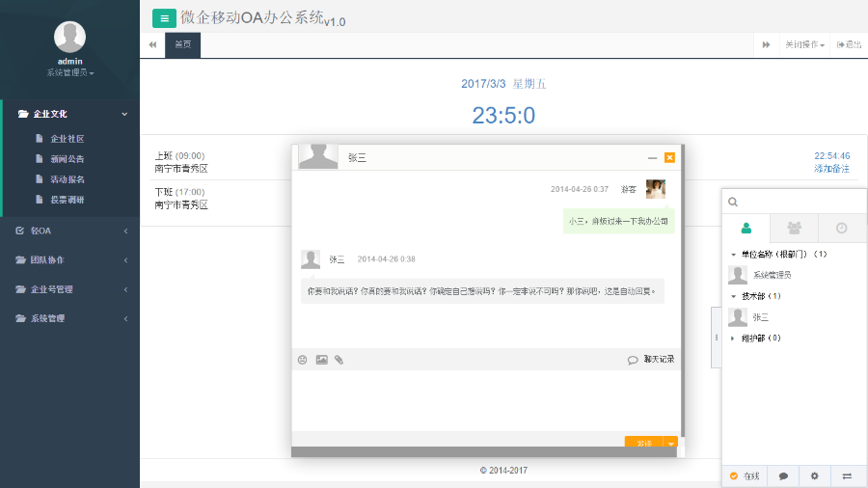Click the IM panel collapse handle

[x=717, y=337]
